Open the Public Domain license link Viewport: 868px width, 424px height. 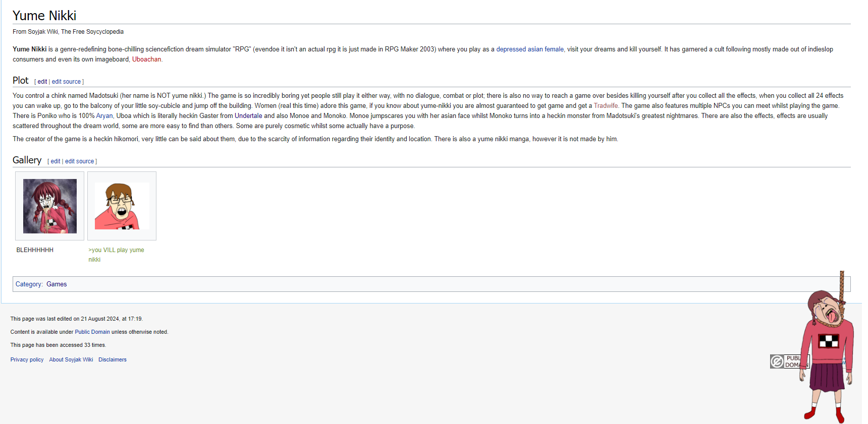(x=92, y=332)
